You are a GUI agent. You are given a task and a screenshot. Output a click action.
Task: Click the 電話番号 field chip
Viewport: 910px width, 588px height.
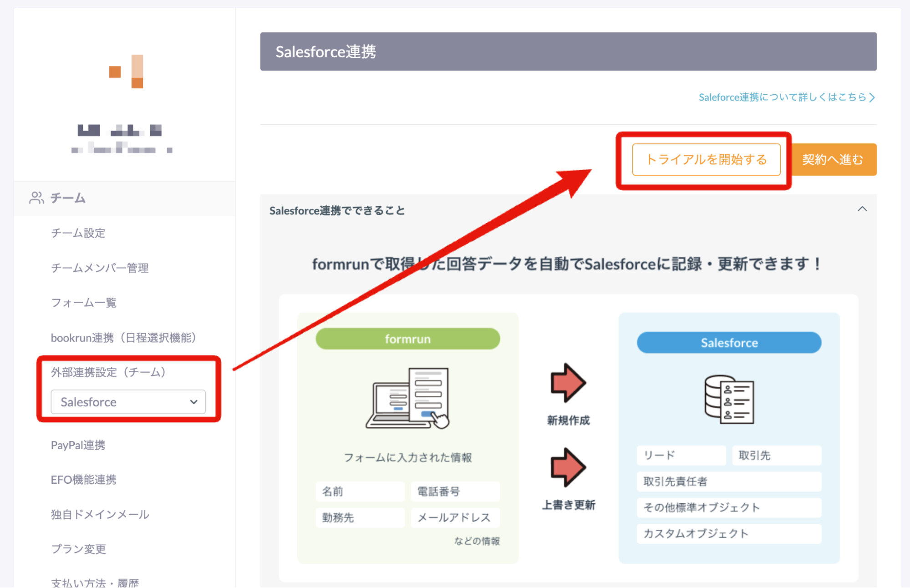click(455, 492)
